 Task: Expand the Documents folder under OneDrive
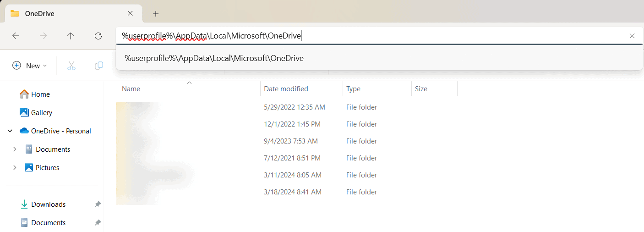tap(15, 149)
